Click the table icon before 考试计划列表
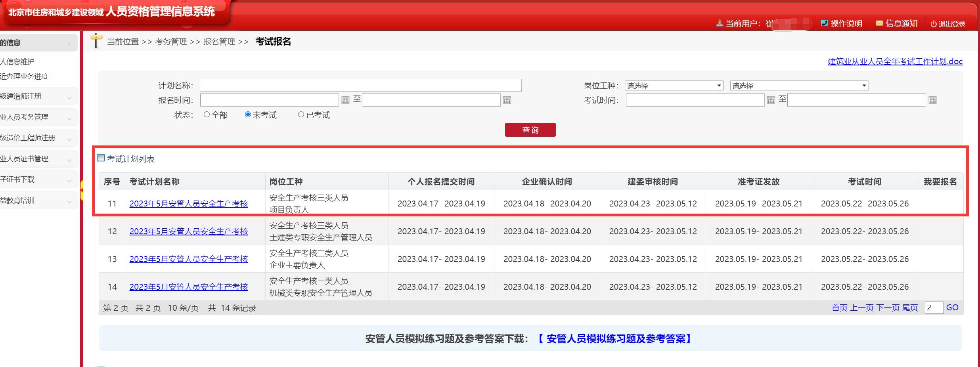Image resolution: width=980 pixels, height=367 pixels. coord(101,158)
